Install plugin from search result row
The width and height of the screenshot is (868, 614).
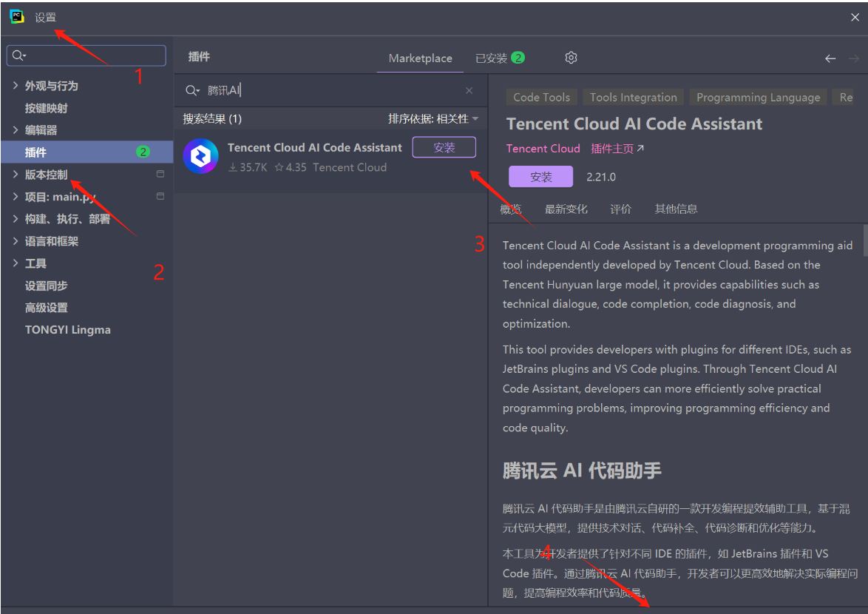tap(444, 147)
